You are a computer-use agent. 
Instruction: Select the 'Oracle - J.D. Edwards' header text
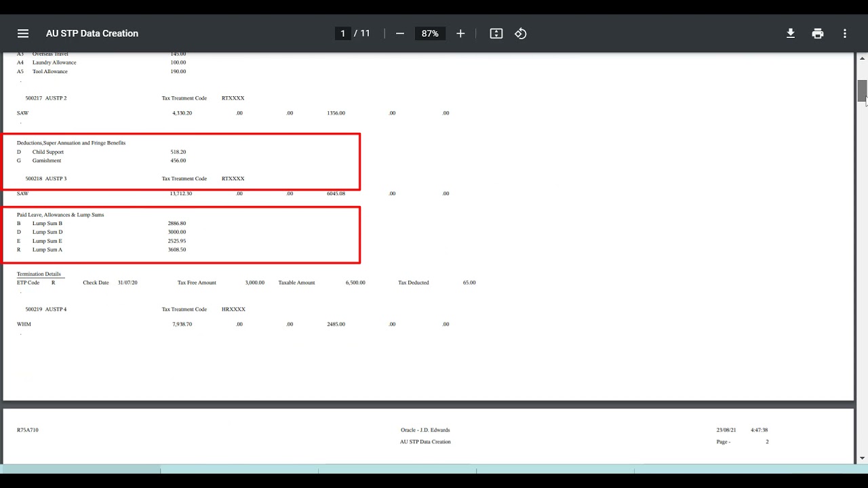coord(425,430)
